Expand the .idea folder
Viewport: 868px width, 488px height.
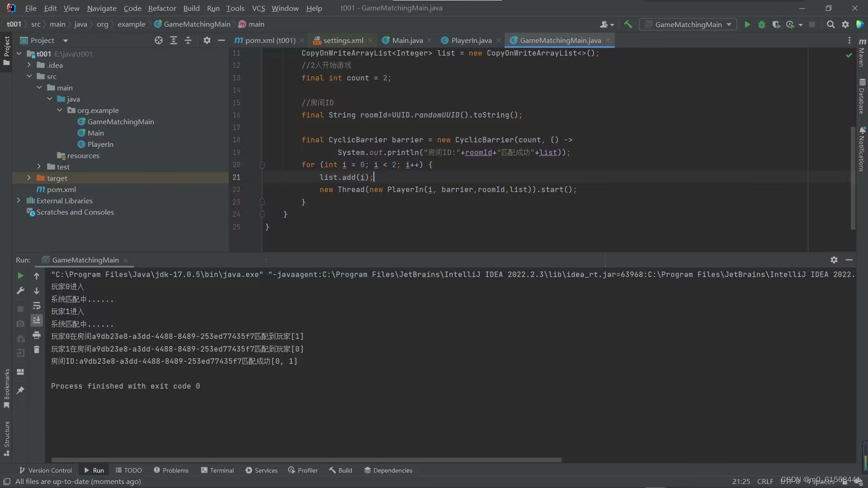point(29,65)
